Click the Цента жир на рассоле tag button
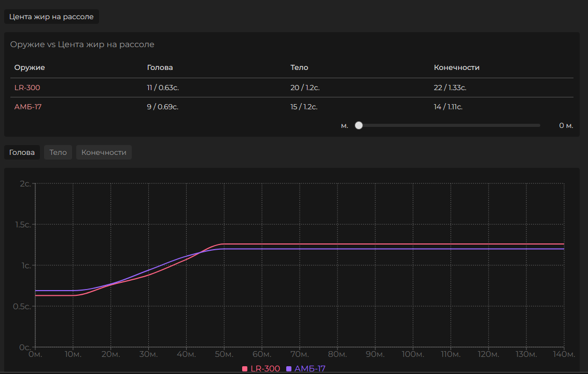588x374 pixels. coord(51,17)
